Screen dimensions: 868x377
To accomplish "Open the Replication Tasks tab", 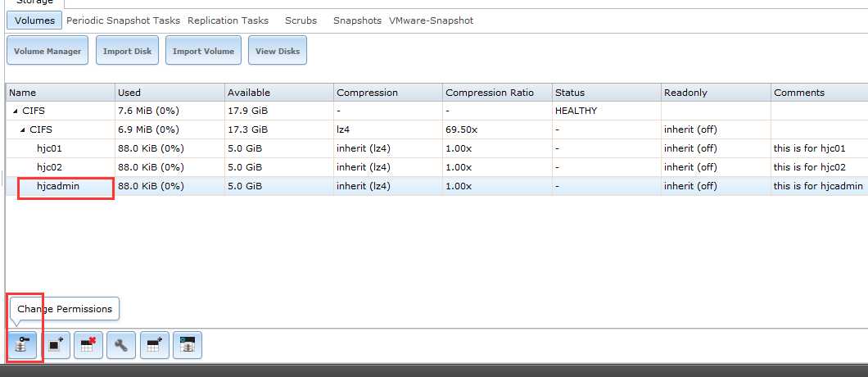I will click(228, 20).
